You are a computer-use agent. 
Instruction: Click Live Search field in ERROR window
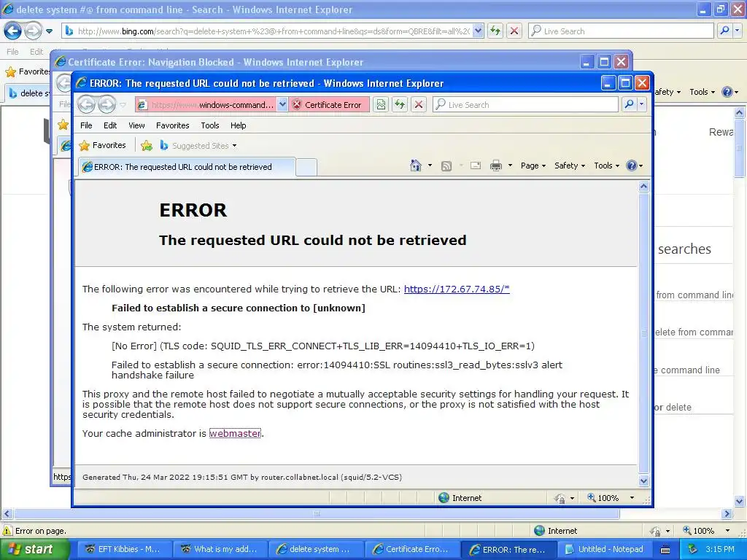pos(526,105)
